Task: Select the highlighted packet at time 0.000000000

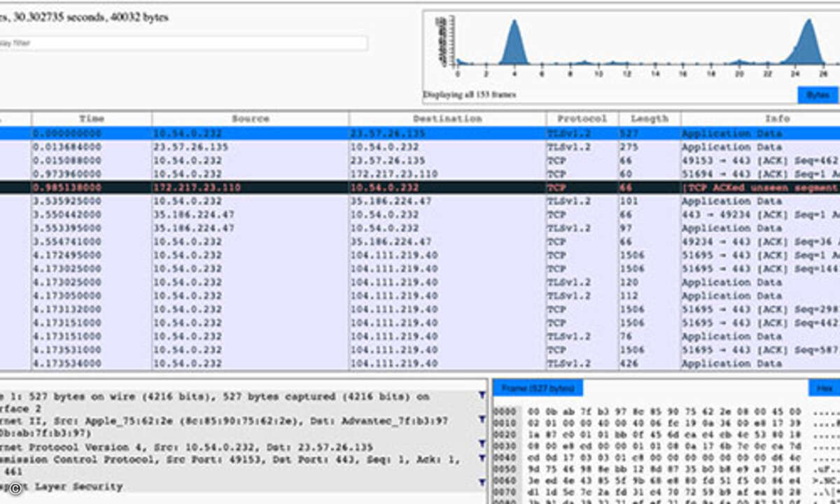Action: 420,133
